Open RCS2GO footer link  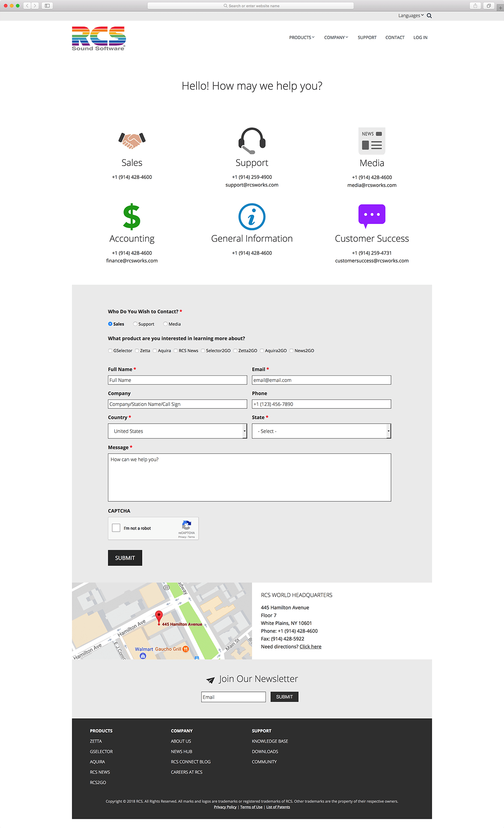coord(98,783)
